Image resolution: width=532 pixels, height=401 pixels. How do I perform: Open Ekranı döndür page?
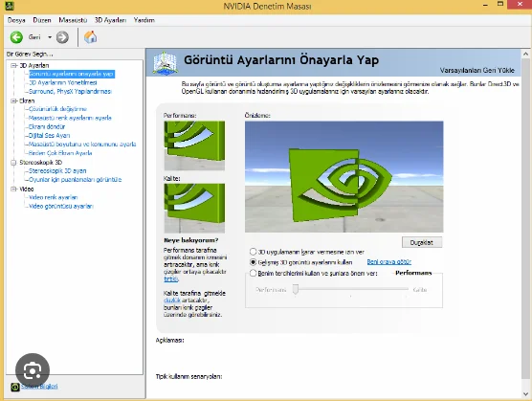tap(47, 126)
